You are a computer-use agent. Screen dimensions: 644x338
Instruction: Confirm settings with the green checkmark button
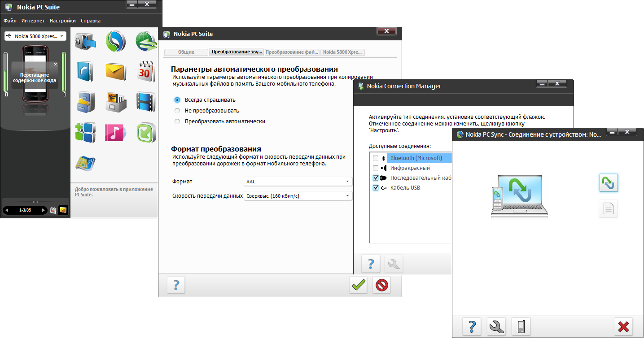(358, 285)
